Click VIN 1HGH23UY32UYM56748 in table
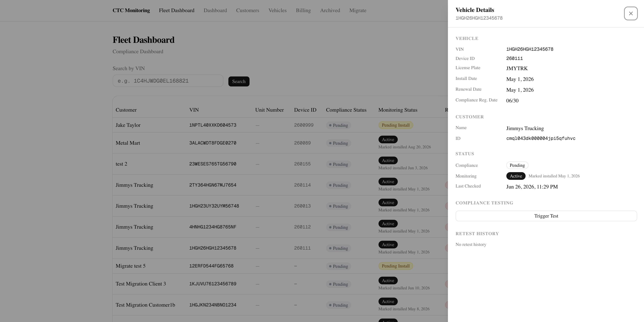Image resolution: width=644 pixels, height=322 pixels. coord(214,206)
